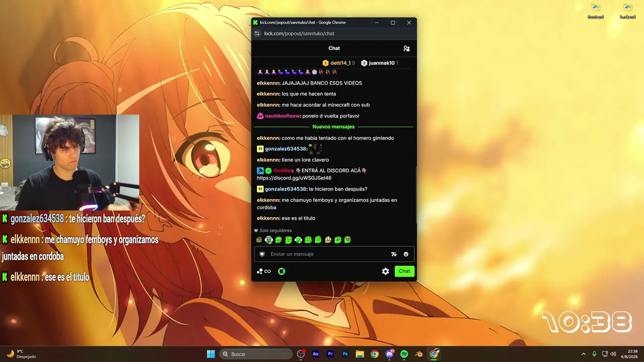This screenshot has height=362, width=644.
Task: Open the chat settings gear
Action: click(385, 271)
